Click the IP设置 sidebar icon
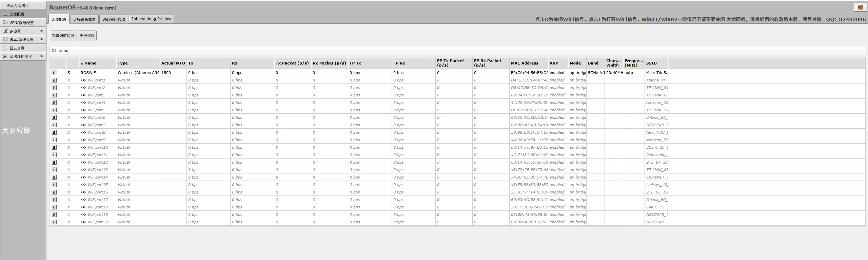The width and height of the screenshot is (868, 260). pyautogui.click(x=5, y=31)
